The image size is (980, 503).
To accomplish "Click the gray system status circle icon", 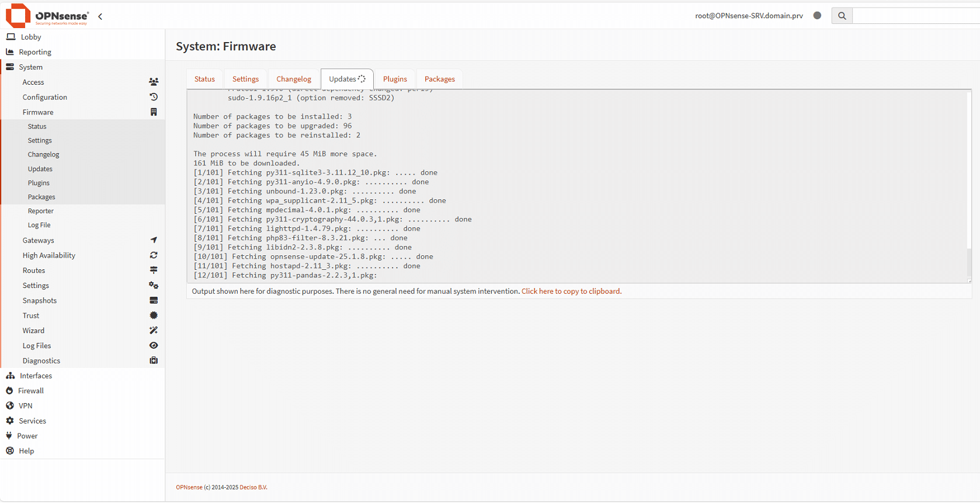I will [x=817, y=16].
